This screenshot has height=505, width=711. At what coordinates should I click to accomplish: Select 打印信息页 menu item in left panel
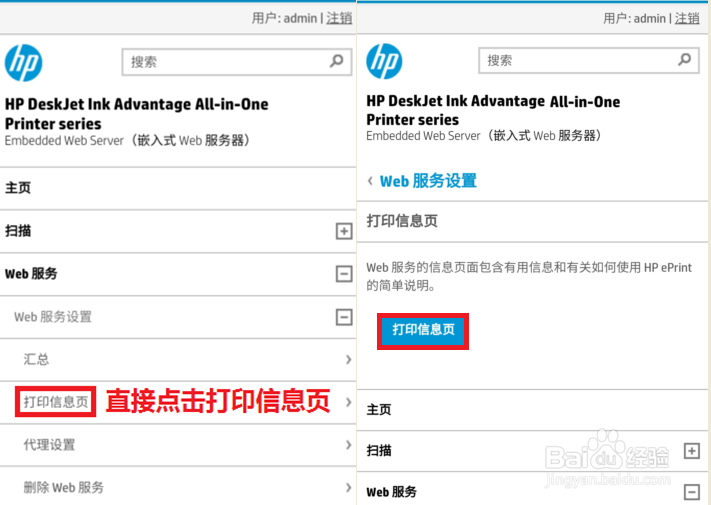click(x=56, y=402)
